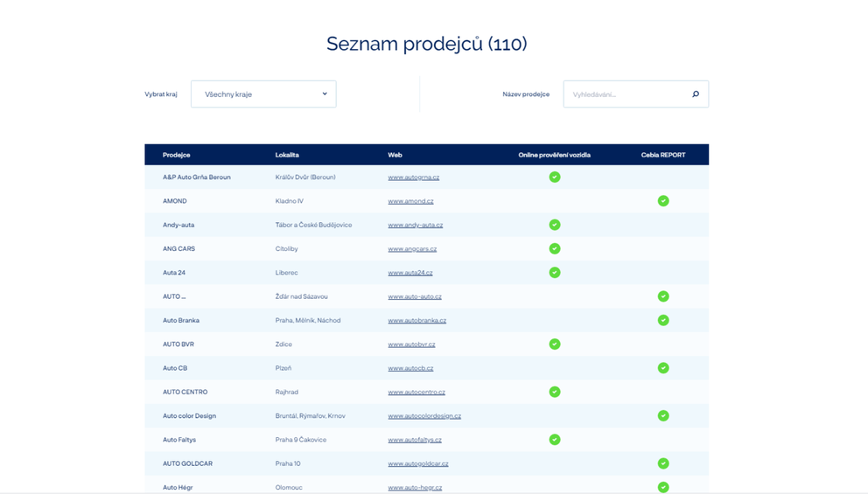Select the Auto CB seller name
Viewport: 868px width, 494px height.
pos(175,368)
